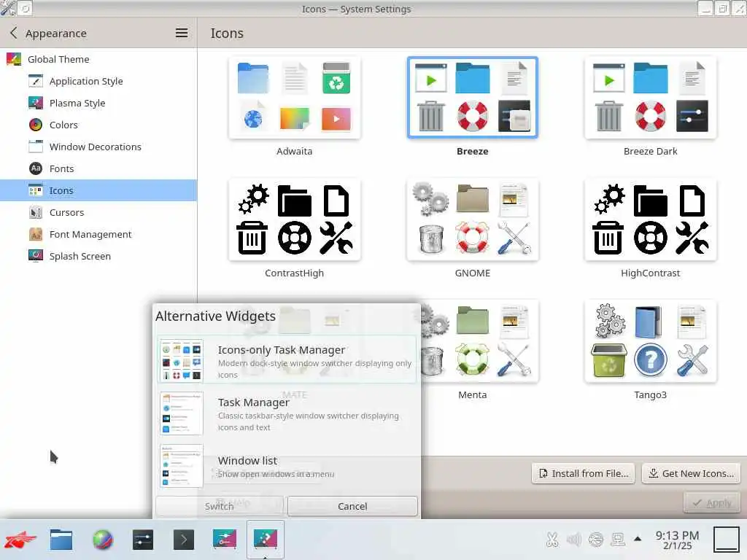Select Fonts in the sidebar
The width and height of the screenshot is (747, 560).
click(98, 168)
